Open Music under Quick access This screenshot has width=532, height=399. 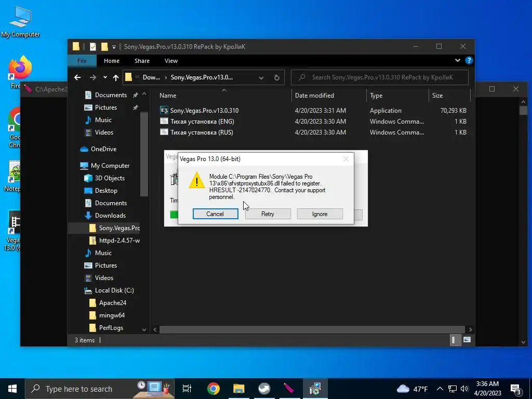[103, 120]
